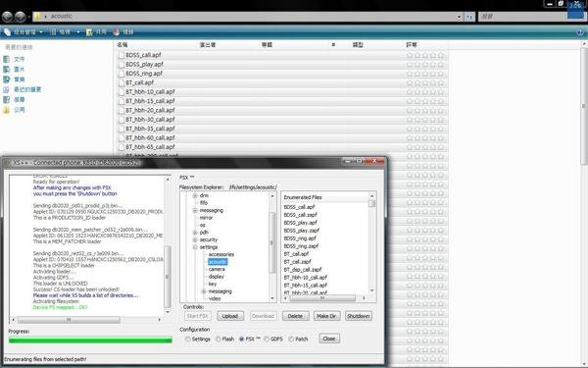Open the recent pages dropdown beside Forward button
Image resolution: width=588 pixels, height=368 pixels.
(28, 17)
